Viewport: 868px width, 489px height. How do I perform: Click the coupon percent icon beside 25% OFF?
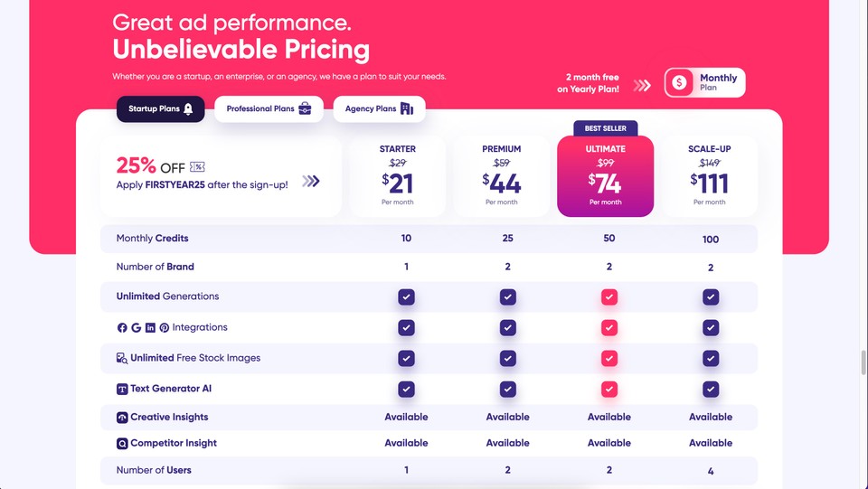pos(197,167)
